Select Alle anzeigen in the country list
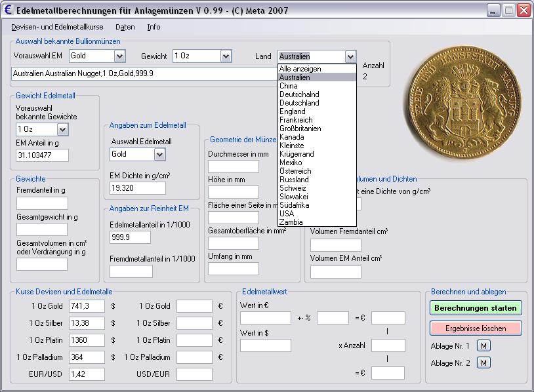The height and width of the screenshot is (392, 534). tap(300, 69)
